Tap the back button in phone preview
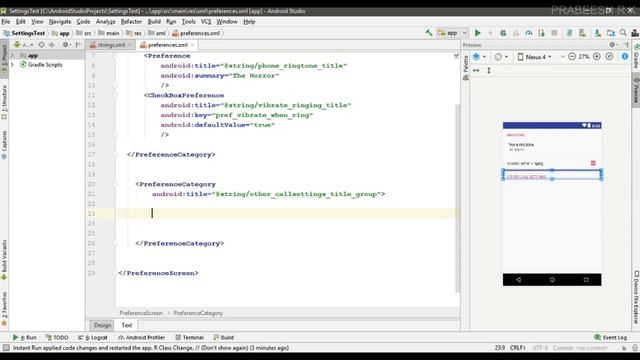The height and width of the screenshot is (360, 640). point(518,280)
